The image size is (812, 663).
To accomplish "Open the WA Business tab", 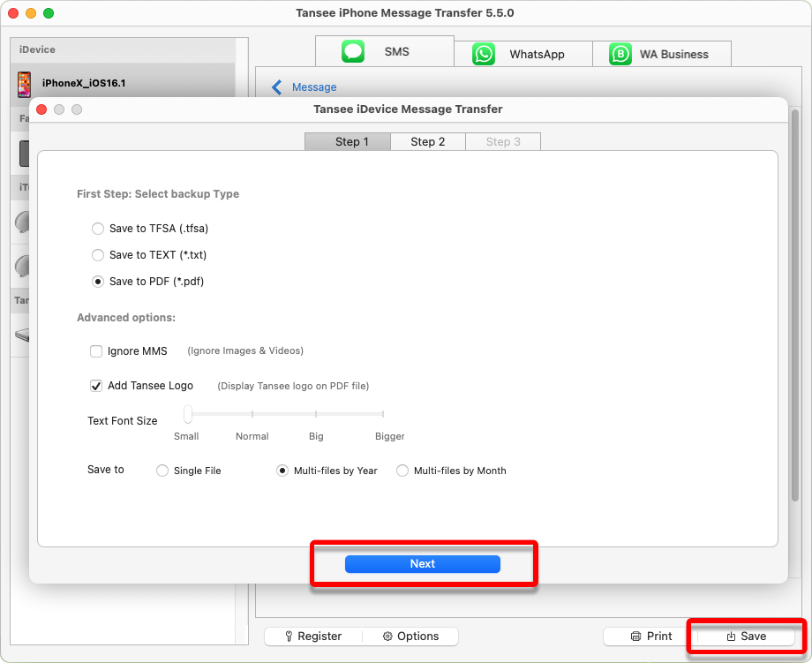I will pos(662,54).
